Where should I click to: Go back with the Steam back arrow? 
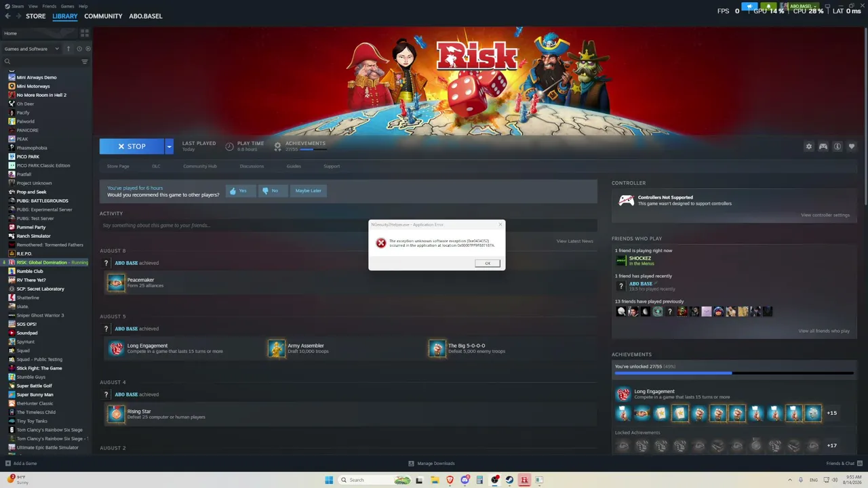click(7, 16)
